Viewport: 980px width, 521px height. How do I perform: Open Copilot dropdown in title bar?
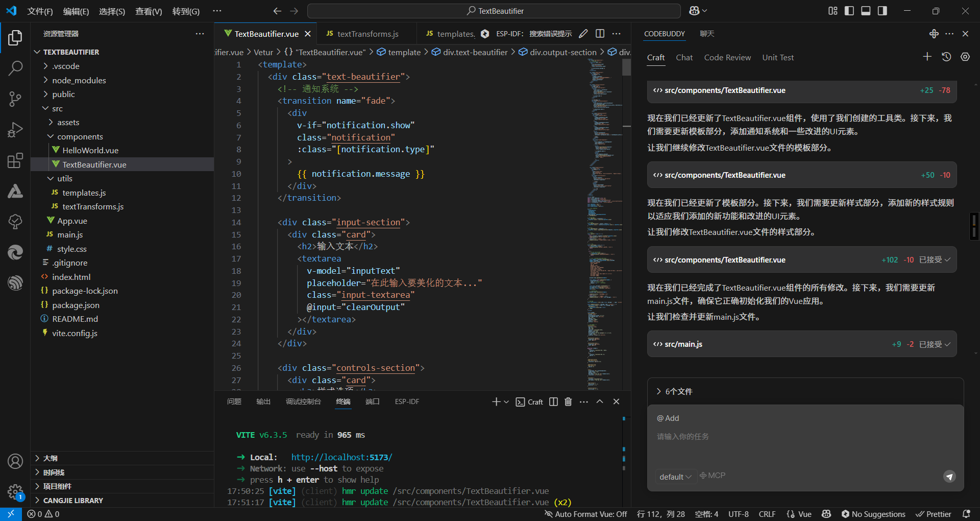(698, 11)
